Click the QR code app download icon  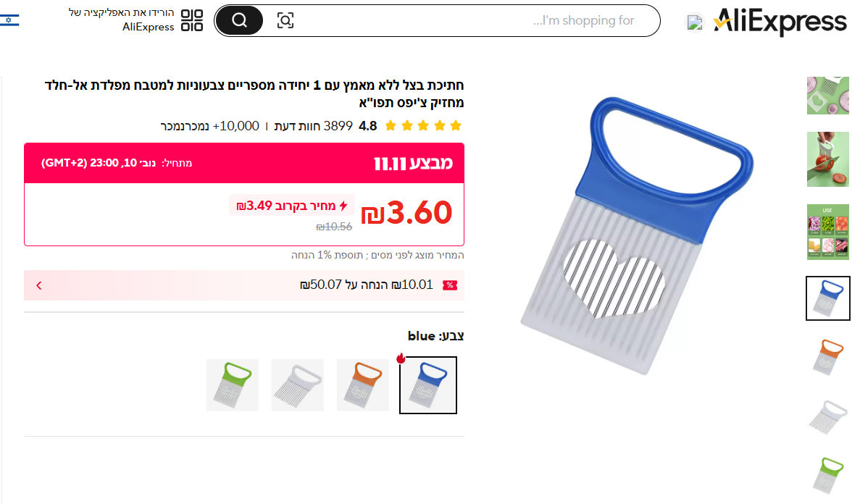(x=192, y=20)
